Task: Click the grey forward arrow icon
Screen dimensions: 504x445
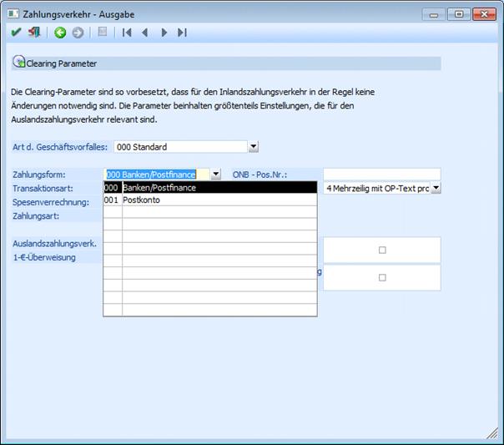Action: coord(78,33)
